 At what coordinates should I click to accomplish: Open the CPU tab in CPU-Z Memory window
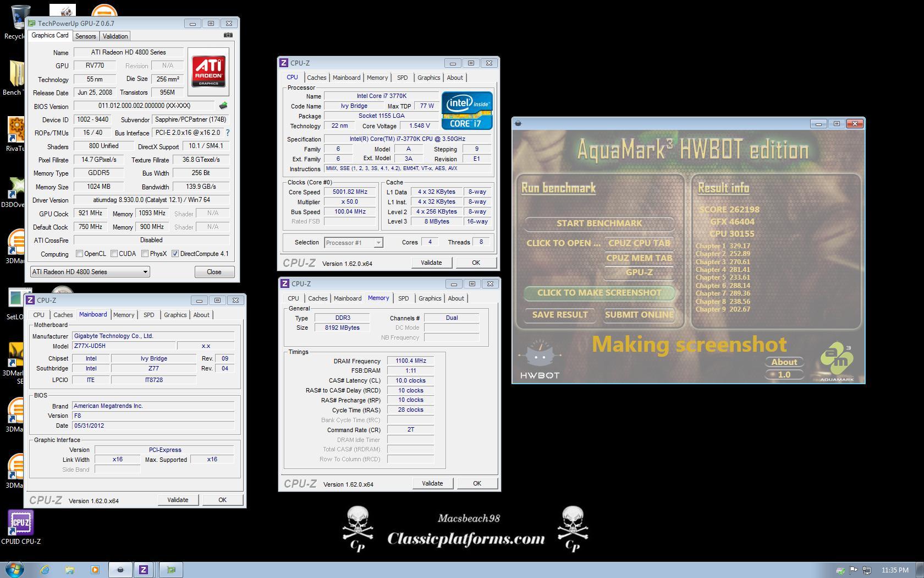293,298
